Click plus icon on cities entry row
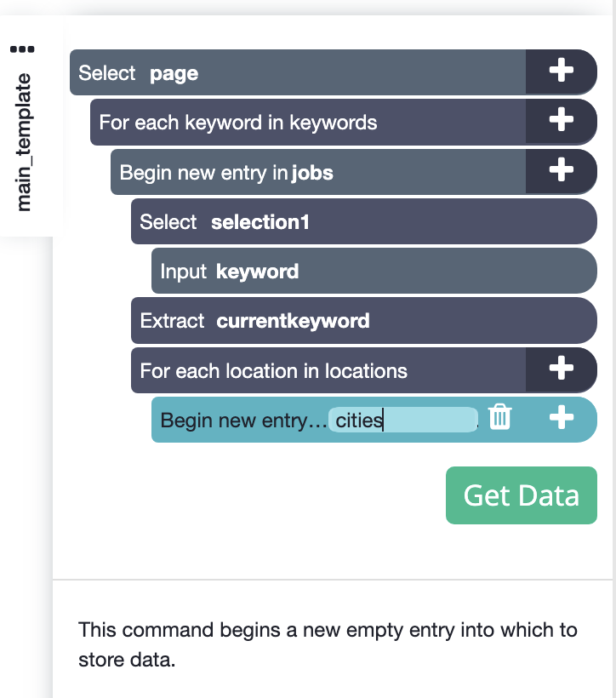 pos(561,418)
